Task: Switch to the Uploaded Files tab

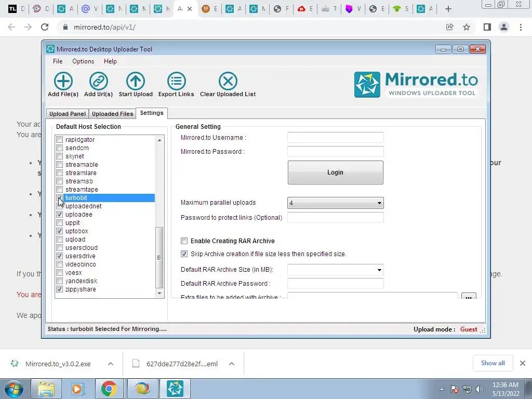Action: point(112,114)
